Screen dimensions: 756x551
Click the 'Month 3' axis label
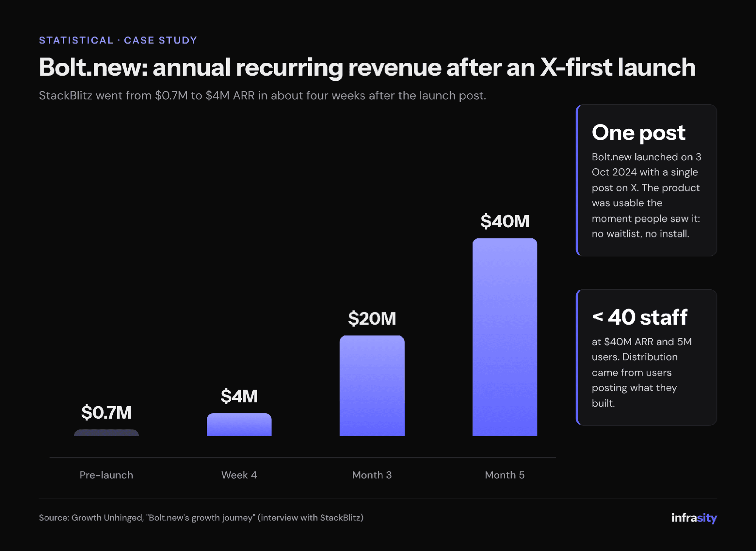pos(372,475)
